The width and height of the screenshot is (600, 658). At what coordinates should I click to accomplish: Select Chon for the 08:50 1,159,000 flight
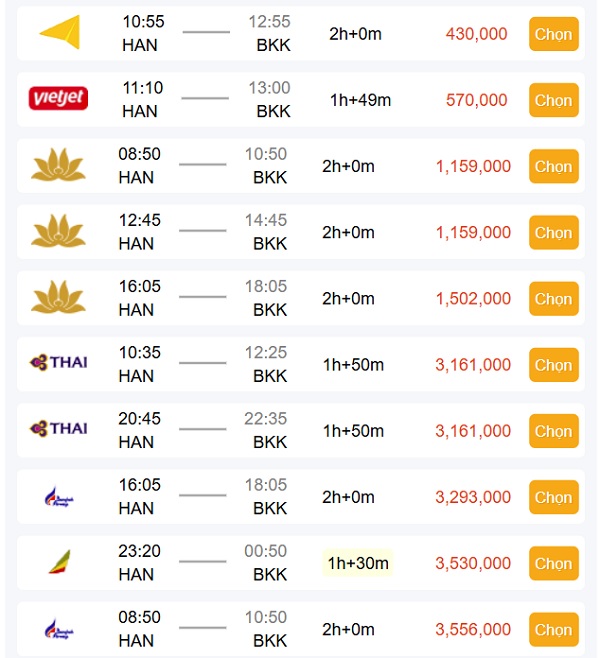coord(553,166)
